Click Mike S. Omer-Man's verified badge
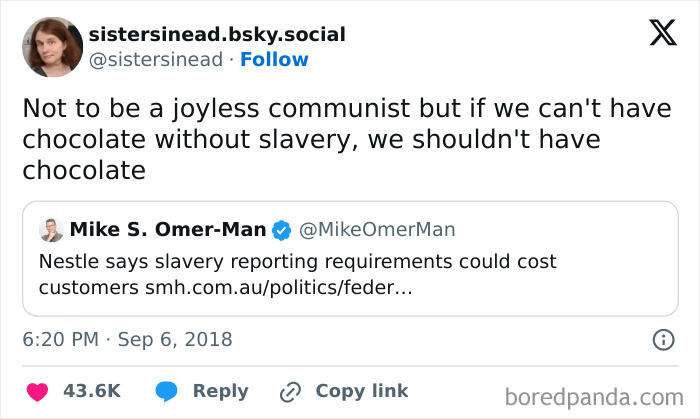Screen dimensions: 700x419 tap(281, 231)
